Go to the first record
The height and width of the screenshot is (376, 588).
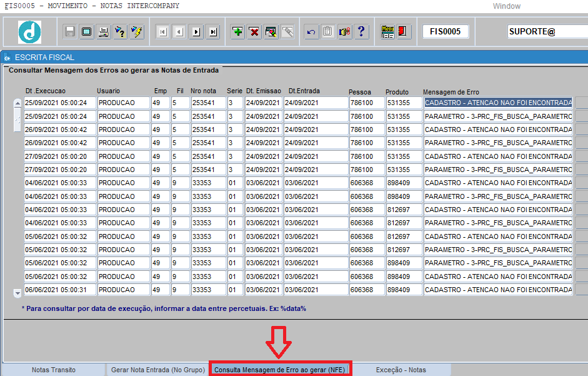point(162,32)
